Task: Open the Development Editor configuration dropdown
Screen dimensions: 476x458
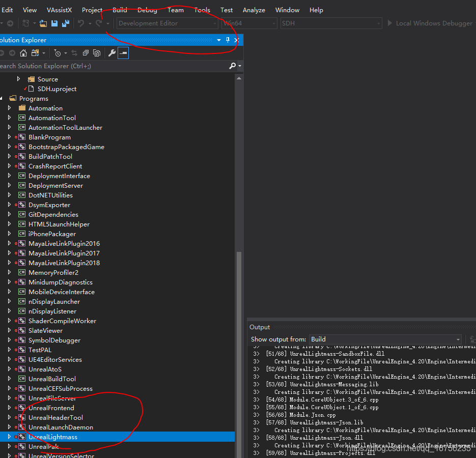Action: 167,23
